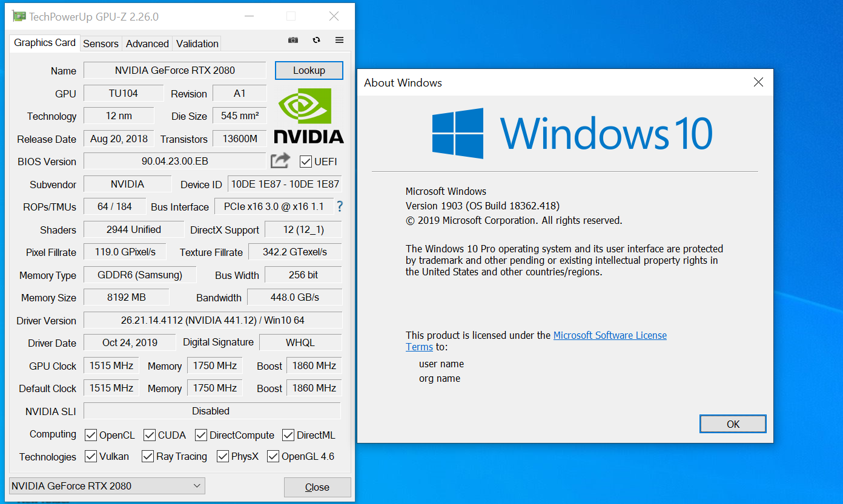Click the 545 mm² Die Size value

(240, 116)
